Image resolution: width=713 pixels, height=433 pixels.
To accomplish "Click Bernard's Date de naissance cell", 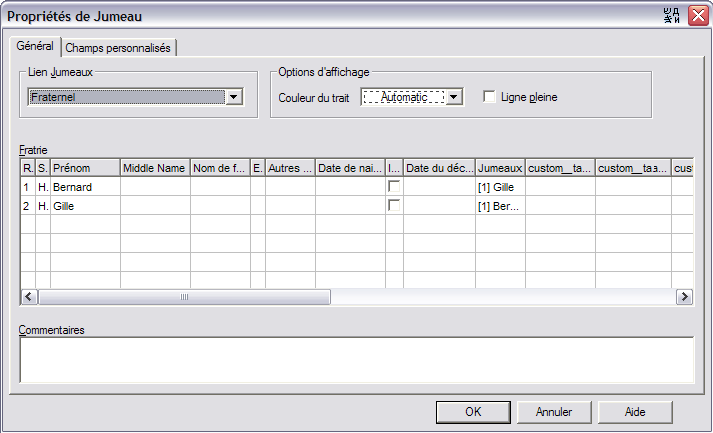I will 350,186.
